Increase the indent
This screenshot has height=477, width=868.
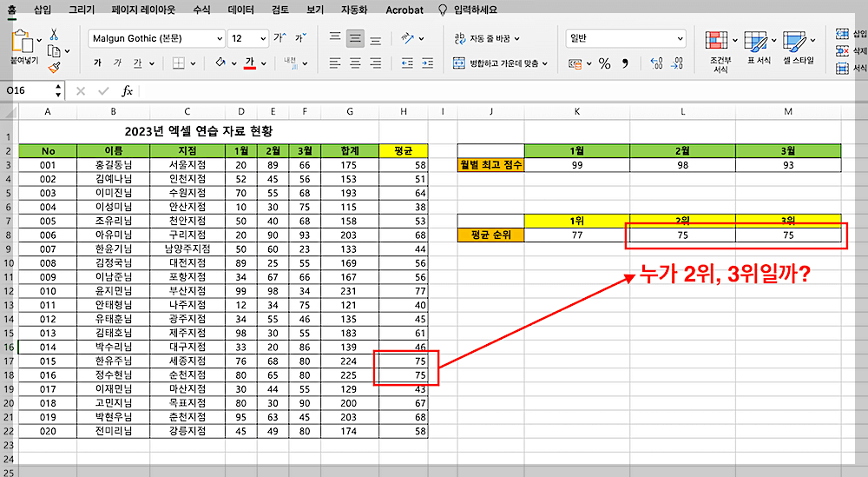[427, 63]
